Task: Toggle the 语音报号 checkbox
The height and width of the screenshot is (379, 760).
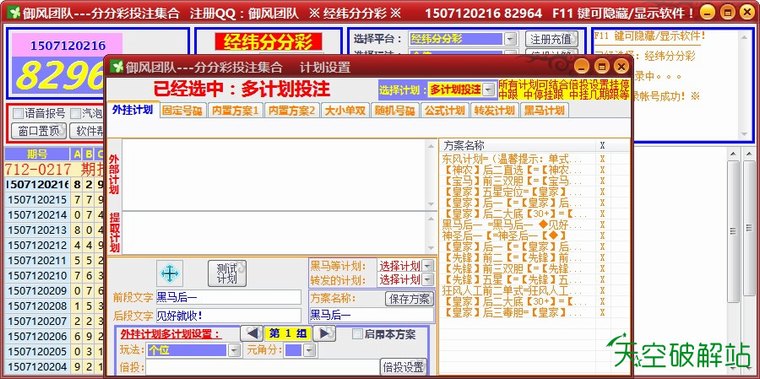Action: pyautogui.click(x=17, y=114)
